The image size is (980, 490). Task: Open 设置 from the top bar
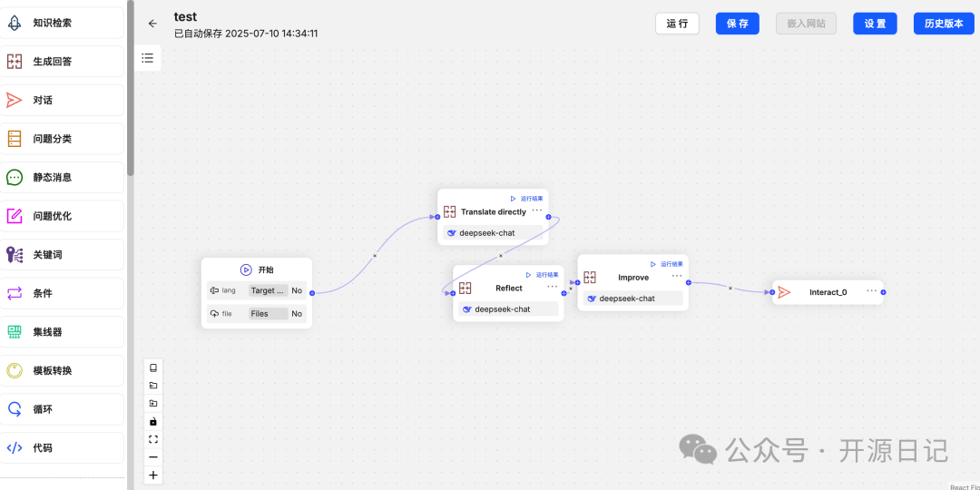pyautogui.click(x=875, y=24)
